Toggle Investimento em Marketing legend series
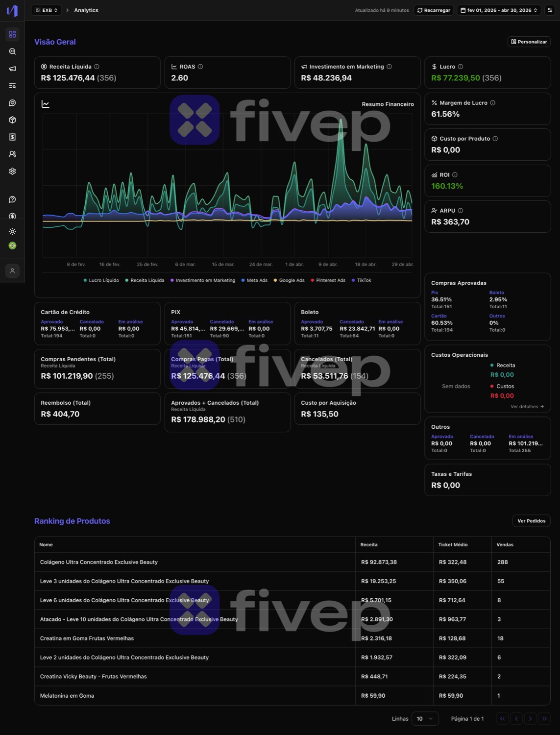 [x=203, y=280]
